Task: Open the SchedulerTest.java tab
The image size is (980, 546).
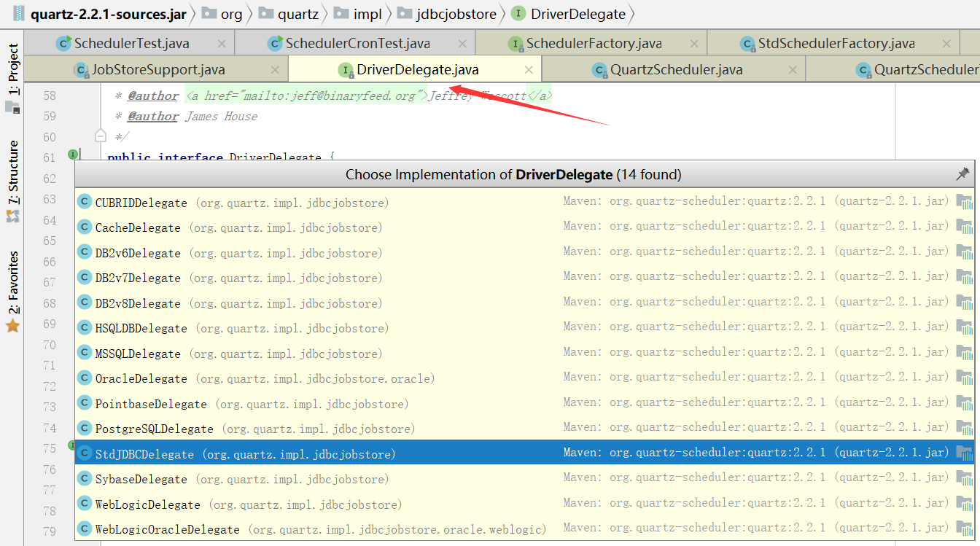Action: [x=131, y=43]
